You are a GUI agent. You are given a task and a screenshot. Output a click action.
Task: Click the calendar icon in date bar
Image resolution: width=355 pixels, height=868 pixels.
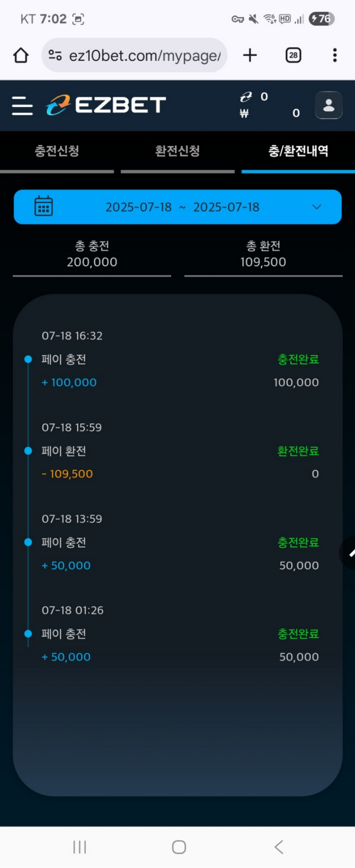coord(43,206)
